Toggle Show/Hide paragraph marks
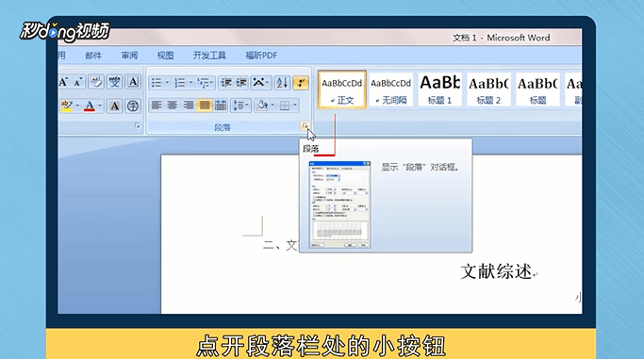644x359 pixels. point(301,83)
